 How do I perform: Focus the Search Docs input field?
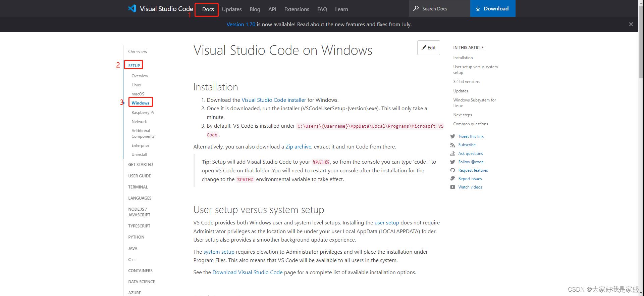(439, 8)
